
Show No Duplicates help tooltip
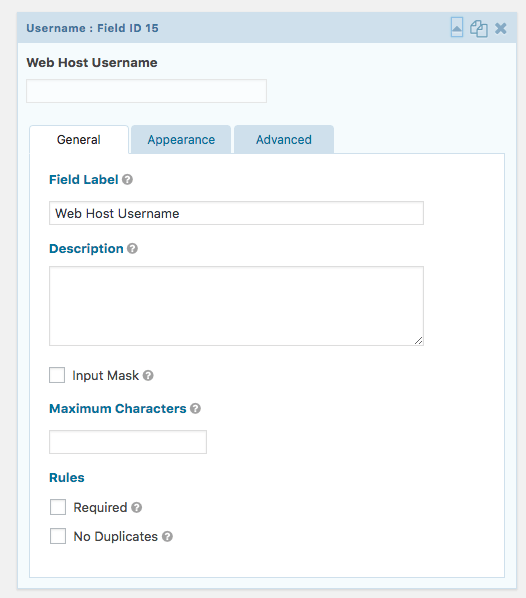click(x=167, y=537)
